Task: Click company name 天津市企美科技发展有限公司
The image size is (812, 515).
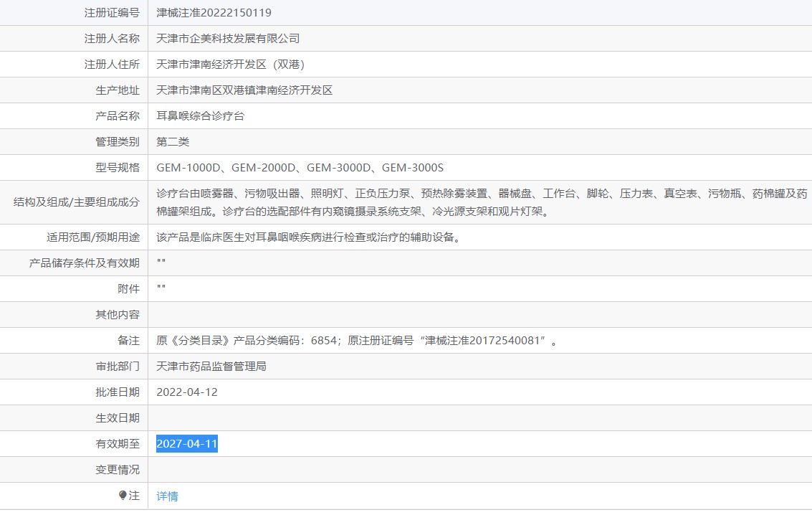Action: tap(228, 38)
